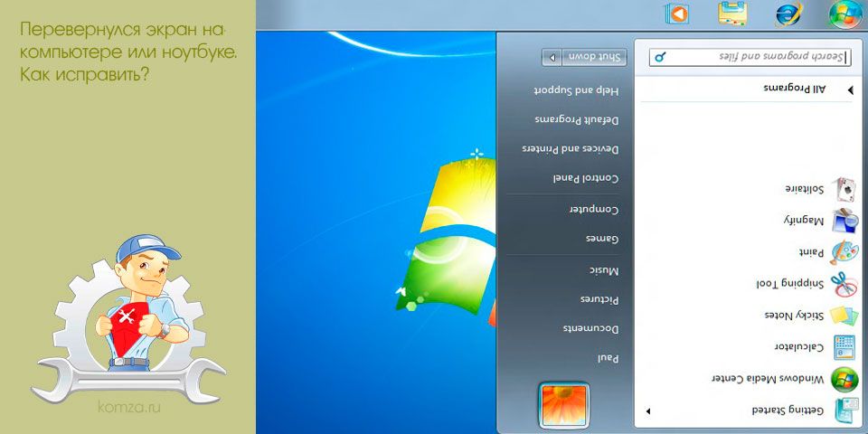The width and height of the screenshot is (868, 434).
Task: Open Devices and Printers
Action: pos(571,149)
